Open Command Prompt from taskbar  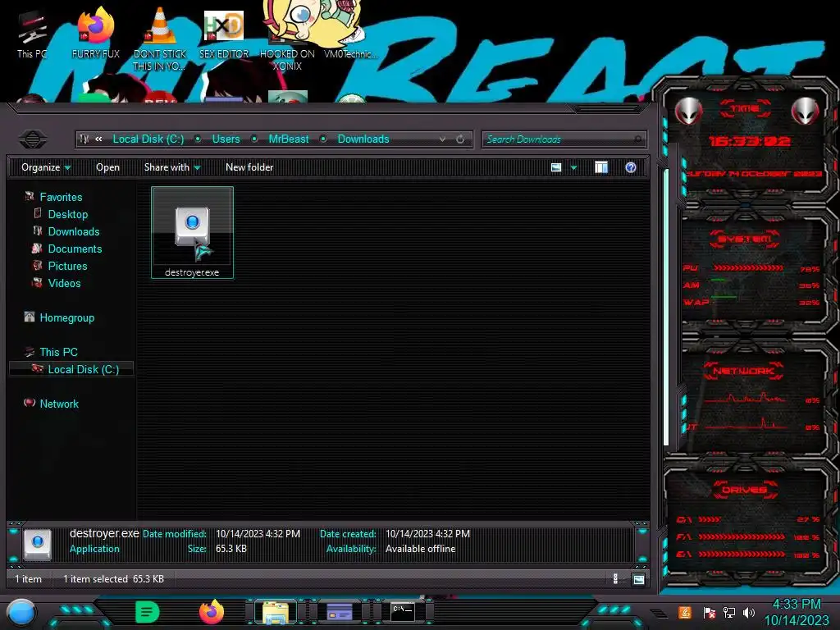pos(403,612)
